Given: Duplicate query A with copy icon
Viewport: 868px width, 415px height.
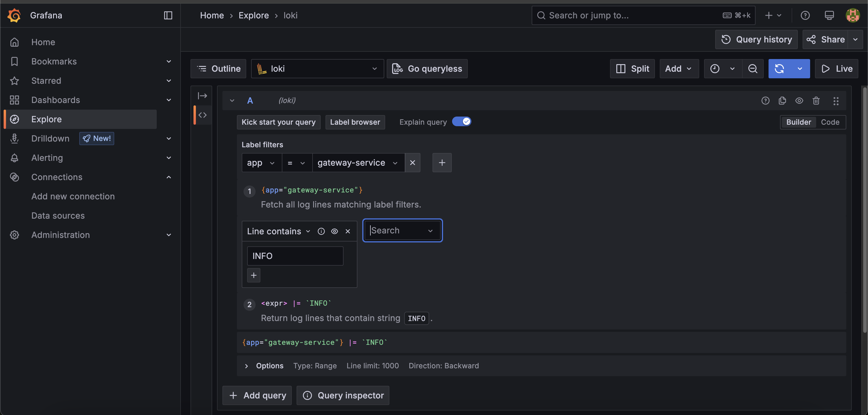Looking at the screenshot, I should [782, 100].
